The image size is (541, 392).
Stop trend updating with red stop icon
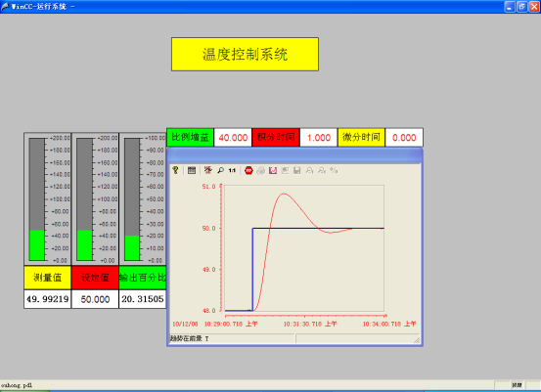coord(248,170)
